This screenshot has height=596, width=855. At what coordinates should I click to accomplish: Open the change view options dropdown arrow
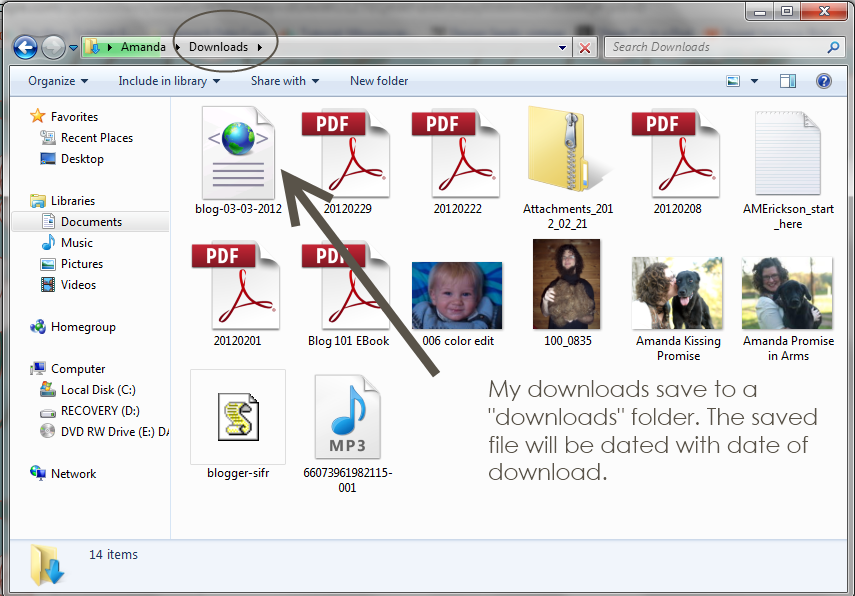pyautogui.click(x=756, y=81)
